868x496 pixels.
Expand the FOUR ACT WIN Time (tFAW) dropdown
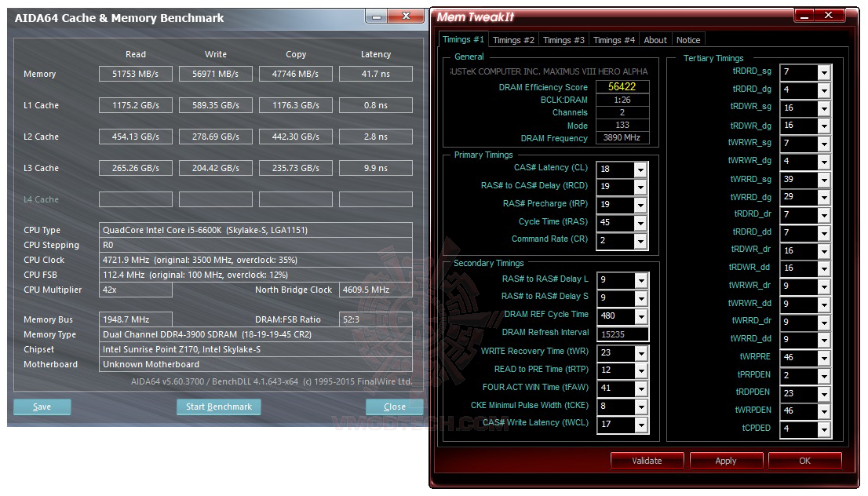[641, 388]
